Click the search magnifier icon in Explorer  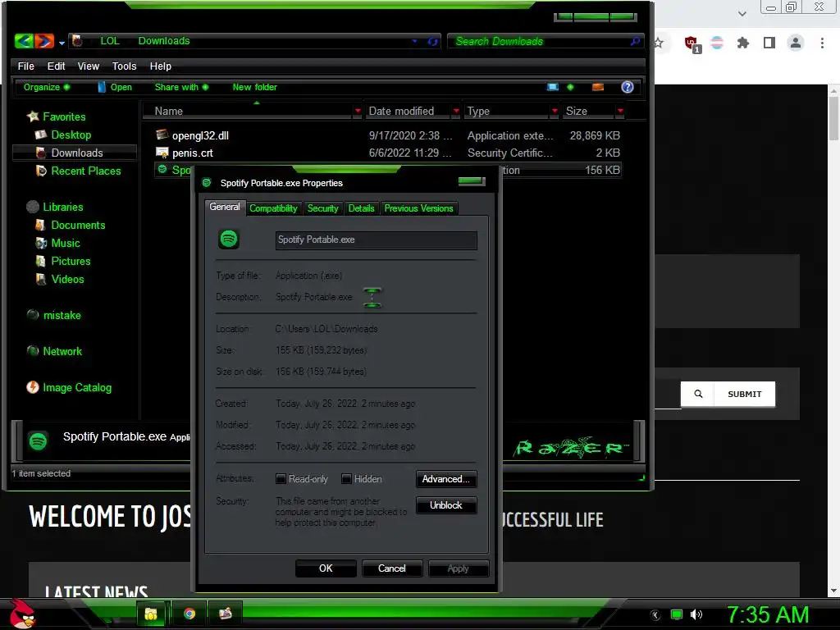(x=636, y=41)
